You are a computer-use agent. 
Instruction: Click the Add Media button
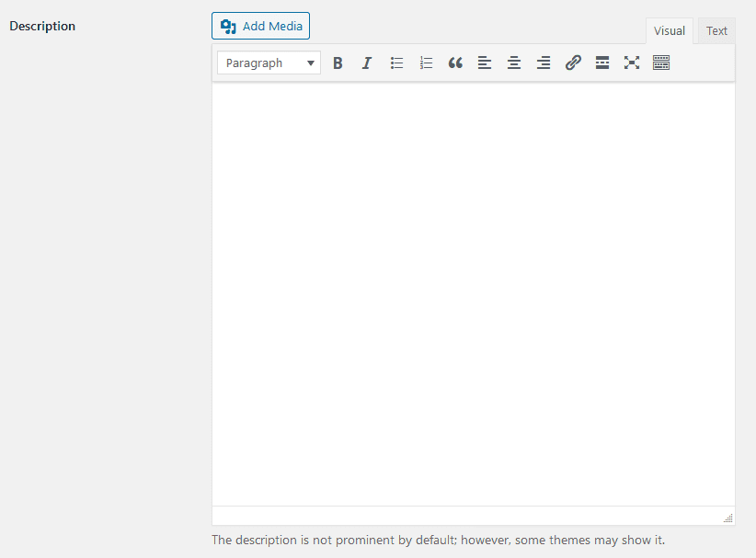point(260,26)
